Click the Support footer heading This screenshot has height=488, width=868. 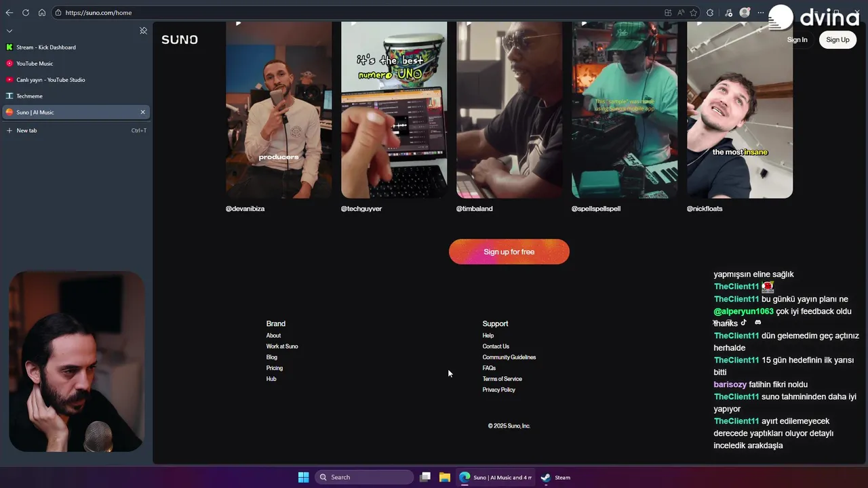495,324
